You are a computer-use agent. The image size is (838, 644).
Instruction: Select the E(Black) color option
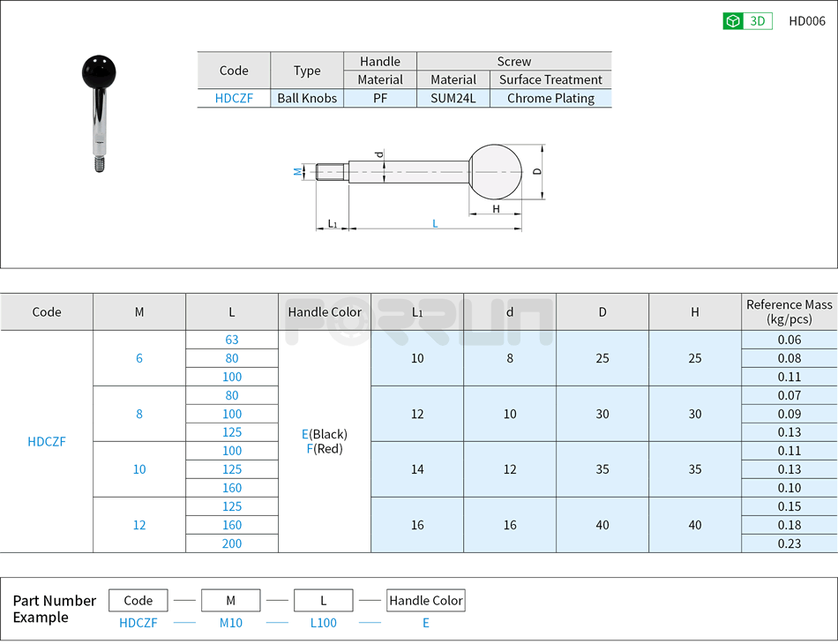[x=325, y=432]
